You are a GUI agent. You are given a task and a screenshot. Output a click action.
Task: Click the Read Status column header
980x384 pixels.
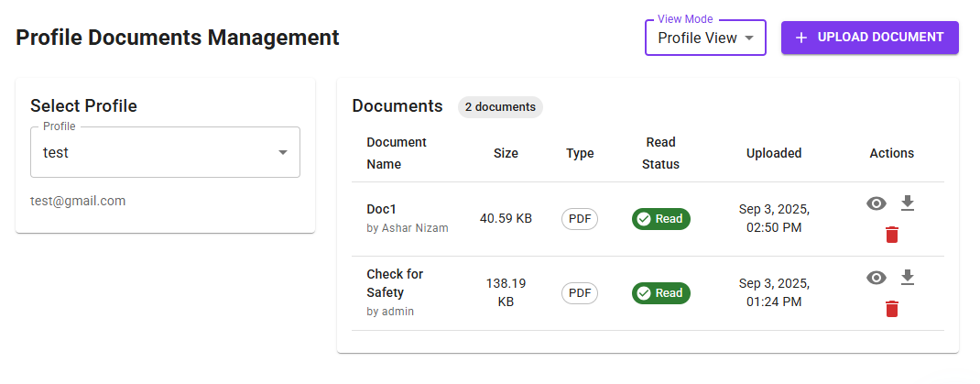point(660,153)
